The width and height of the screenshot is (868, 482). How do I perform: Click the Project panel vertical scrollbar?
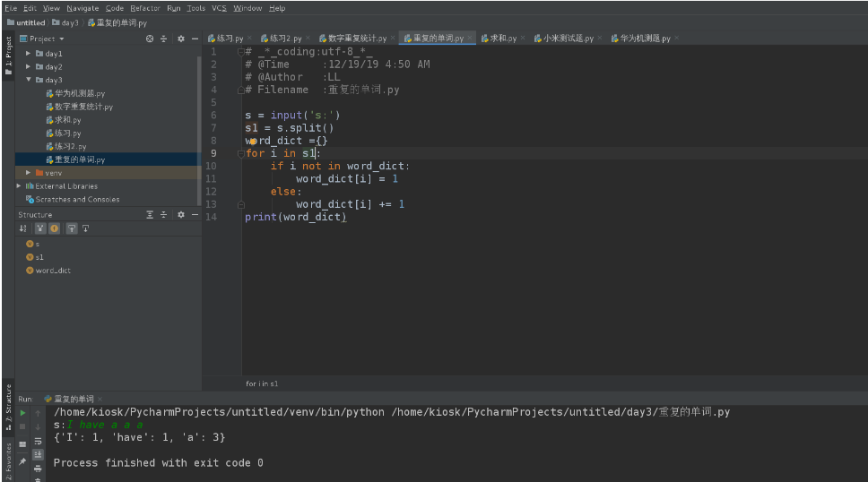click(199, 130)
